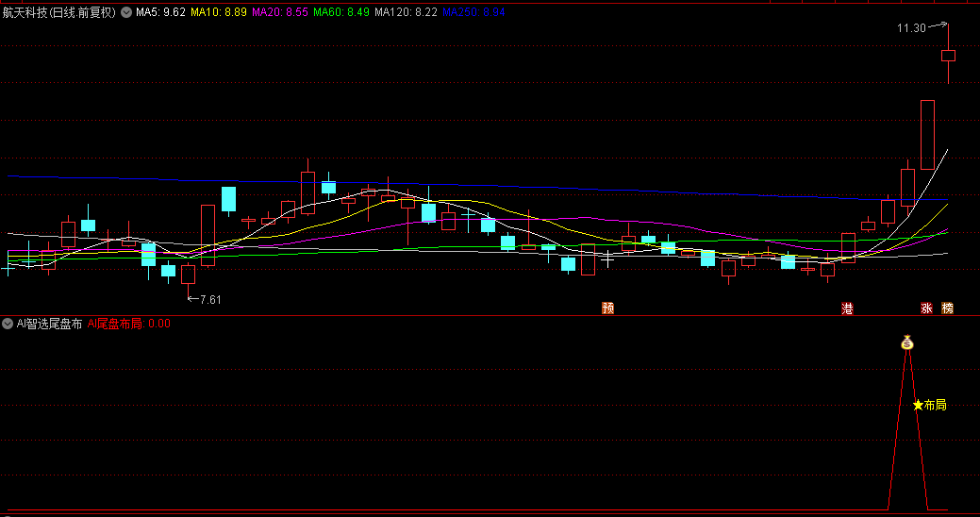The height and width of the screenshot is (517, 980).
Task: Select the MA5: 9.62 label
Action: point(160,12)
